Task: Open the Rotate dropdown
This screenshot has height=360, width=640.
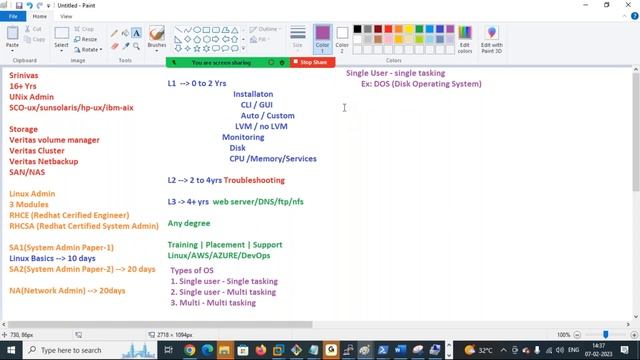Action: click(88, 49)
